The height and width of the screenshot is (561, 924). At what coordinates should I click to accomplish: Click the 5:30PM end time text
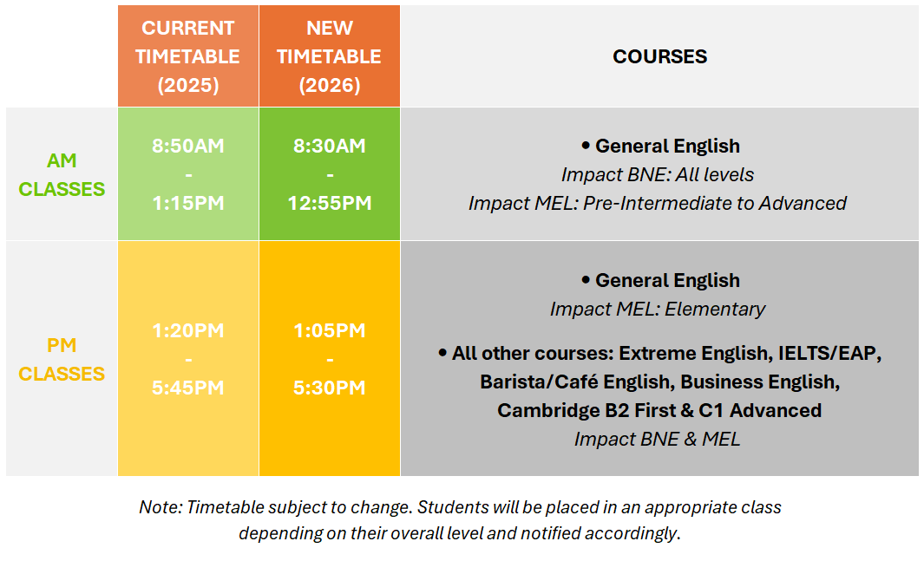pos(330,388)
